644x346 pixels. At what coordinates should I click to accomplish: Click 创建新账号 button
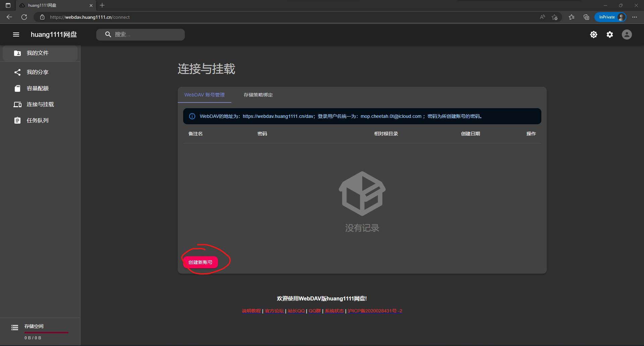pos(200,262)
